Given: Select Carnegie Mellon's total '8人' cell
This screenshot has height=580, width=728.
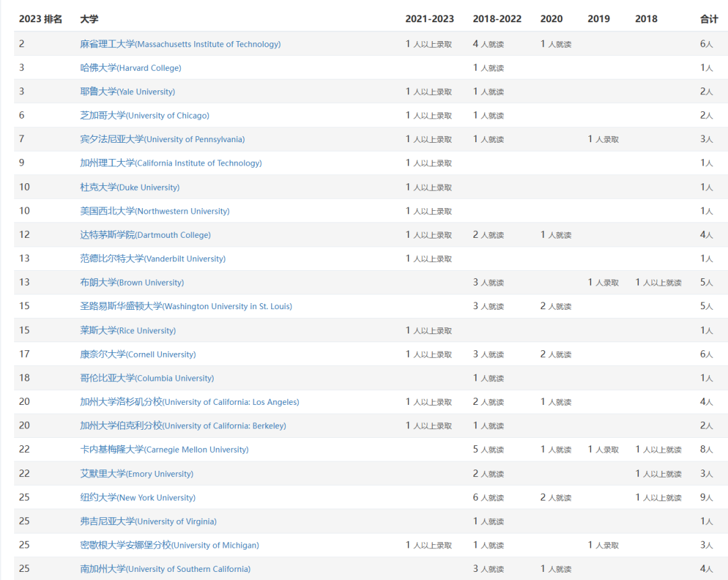Looking at the screenshot, I should point(706,449).
